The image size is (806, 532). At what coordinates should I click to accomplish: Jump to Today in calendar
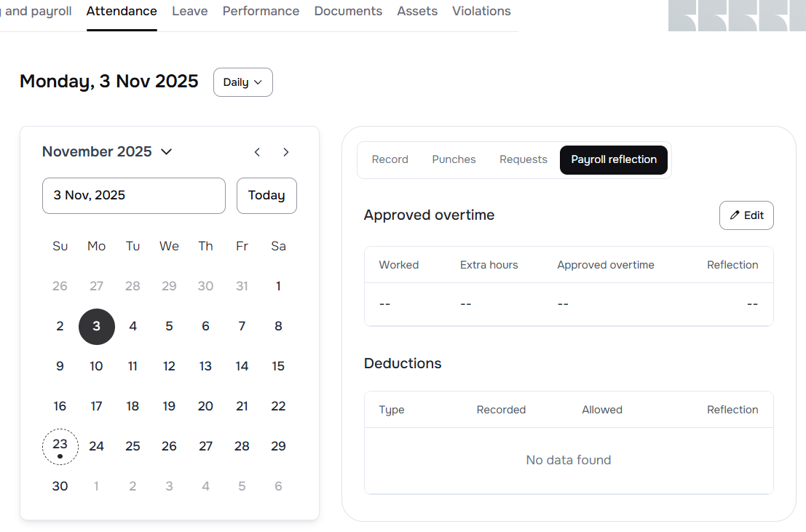pyautogui.click(x=266, y=196)
